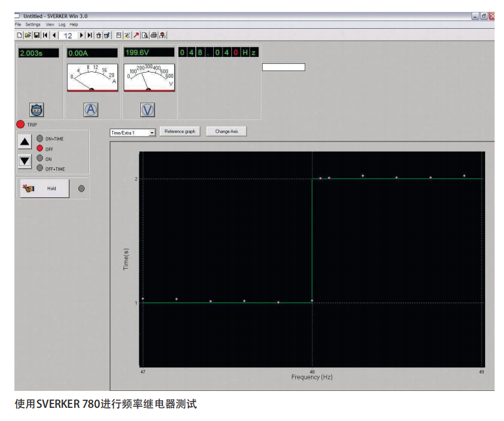Open the Settings menu
Viewport: 504px width, 421px height.
33,24
